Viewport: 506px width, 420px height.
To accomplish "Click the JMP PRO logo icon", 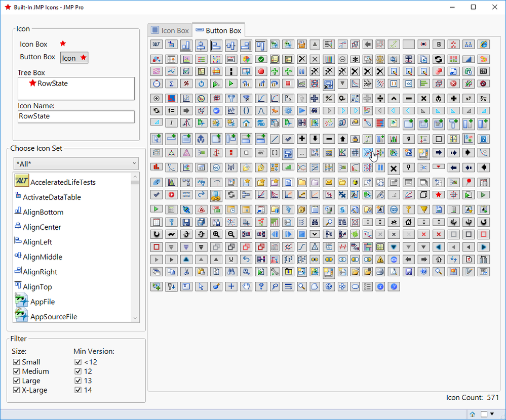I will point(260,123).
